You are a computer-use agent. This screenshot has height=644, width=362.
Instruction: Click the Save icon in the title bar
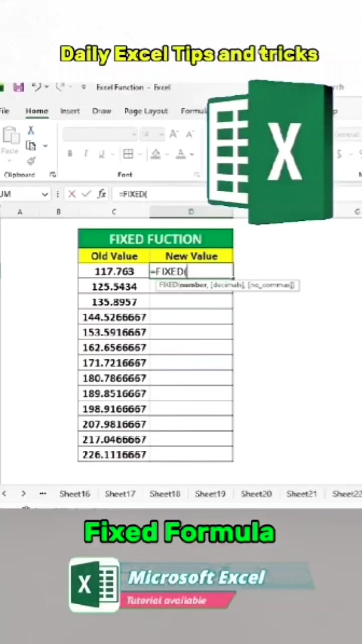(19, 87)
